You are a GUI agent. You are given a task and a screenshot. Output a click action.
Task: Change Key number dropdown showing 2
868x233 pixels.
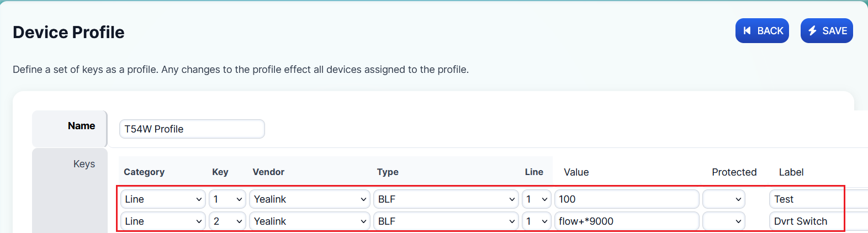[x=227, y=221]
